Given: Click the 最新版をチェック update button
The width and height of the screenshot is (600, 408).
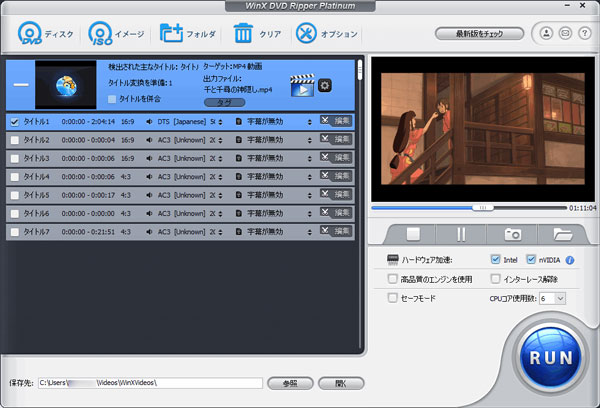Looking at the screenshot, I should [x=479, y=34].
